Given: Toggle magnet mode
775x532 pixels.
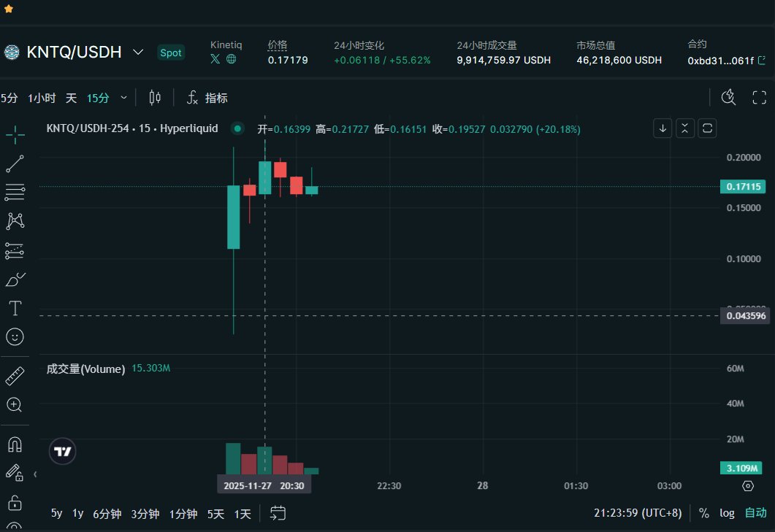Looking at the screenshot, I should pos(15,444).
